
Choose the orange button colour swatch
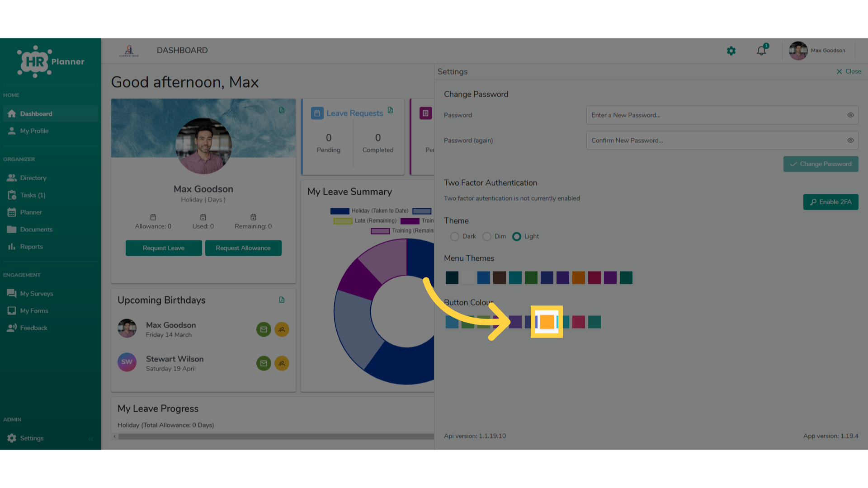[547, 322]
